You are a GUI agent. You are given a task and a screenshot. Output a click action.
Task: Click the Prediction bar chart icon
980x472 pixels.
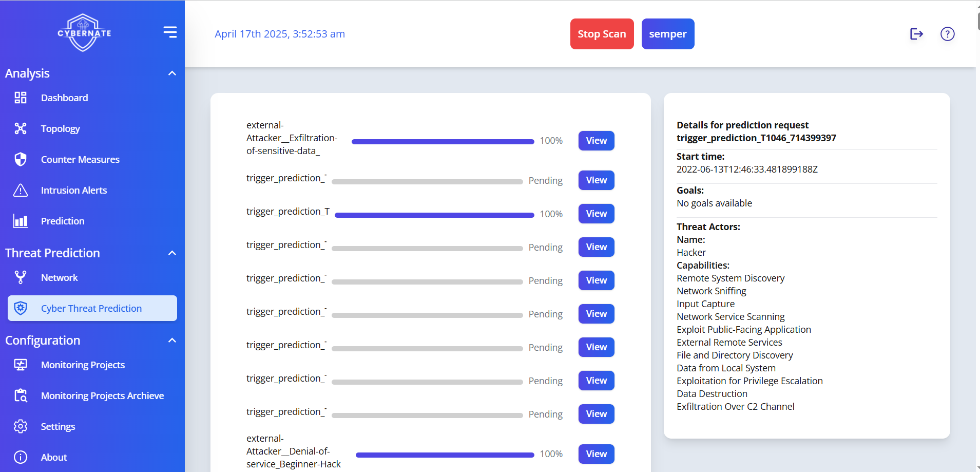(21, 221)
